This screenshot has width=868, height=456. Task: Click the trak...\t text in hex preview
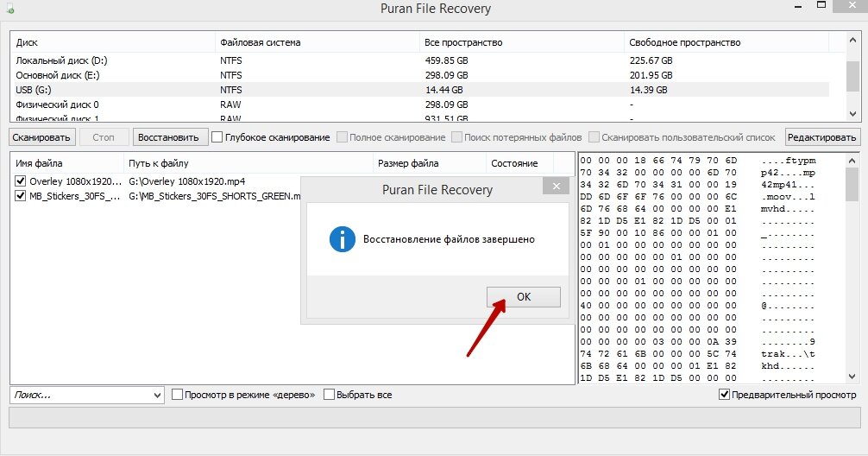pyautogui.click(x=788, y=353)
